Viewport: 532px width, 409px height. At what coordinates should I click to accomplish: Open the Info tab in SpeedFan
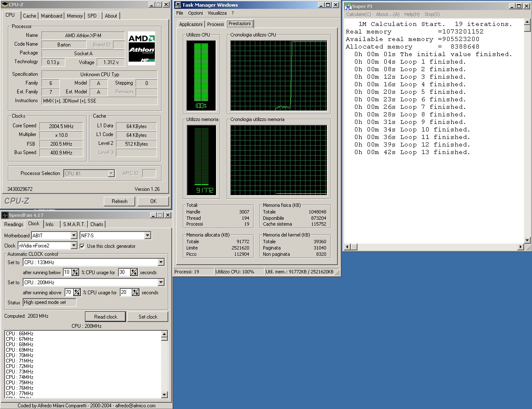tap(49, 224)
